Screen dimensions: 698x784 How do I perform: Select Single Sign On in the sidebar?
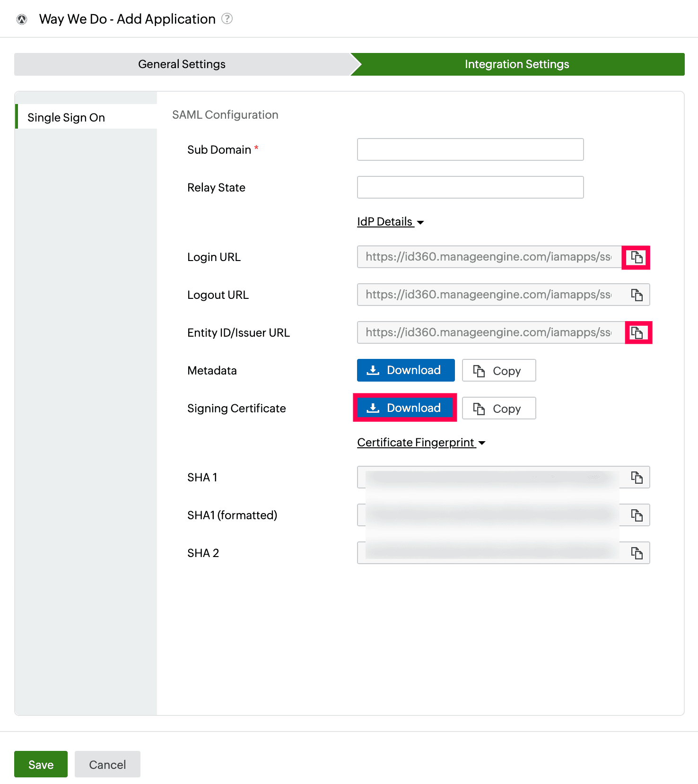[x=86, y=117]
